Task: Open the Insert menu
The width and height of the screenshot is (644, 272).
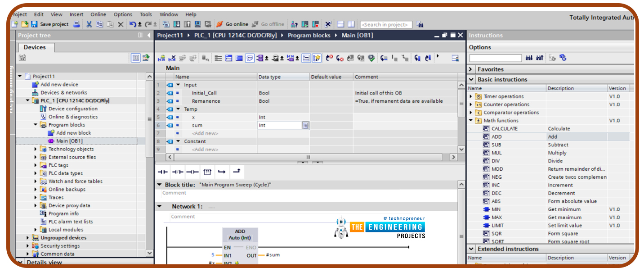Action: point(76,14)
